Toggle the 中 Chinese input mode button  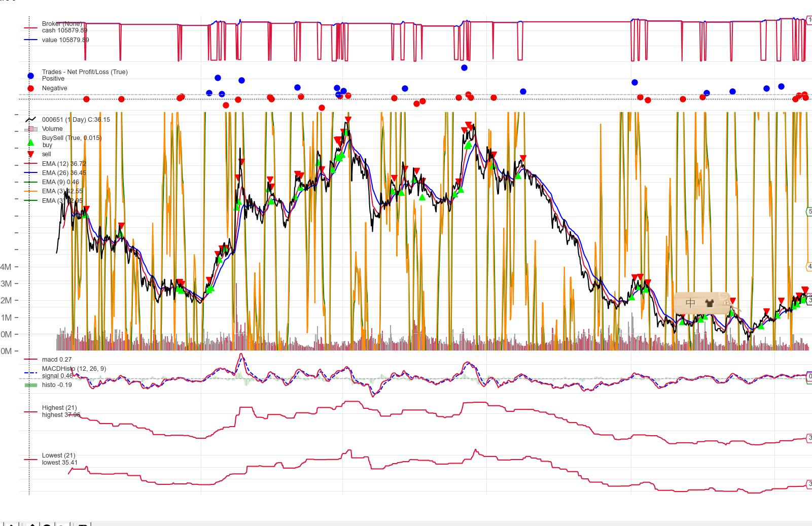point(690,303)
